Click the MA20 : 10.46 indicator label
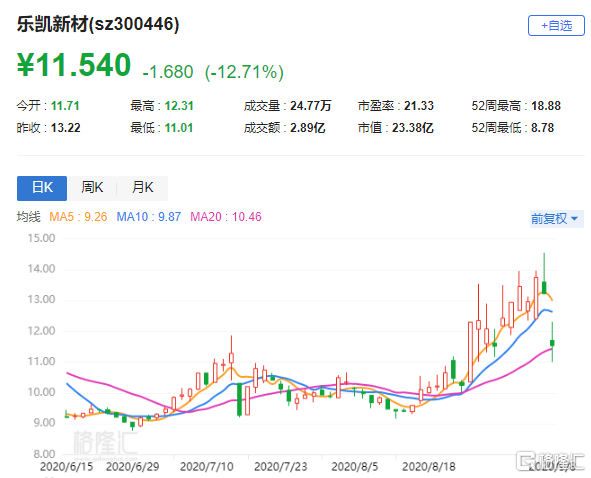The height and width of the screenshot is (478, 591). [226, 217]
